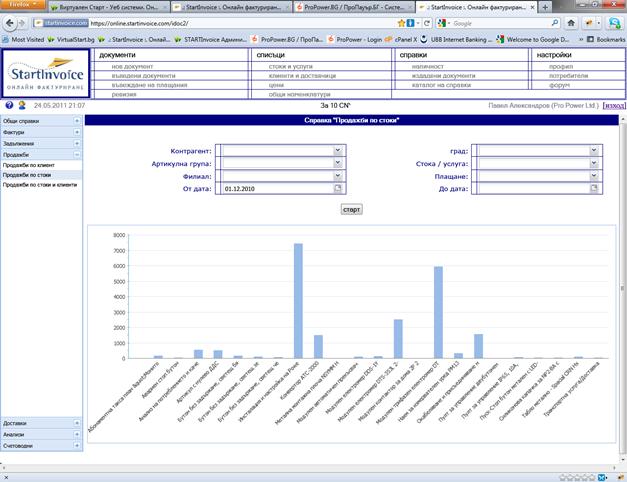Reload the page with the refresh icon

(x=427, y=23)
